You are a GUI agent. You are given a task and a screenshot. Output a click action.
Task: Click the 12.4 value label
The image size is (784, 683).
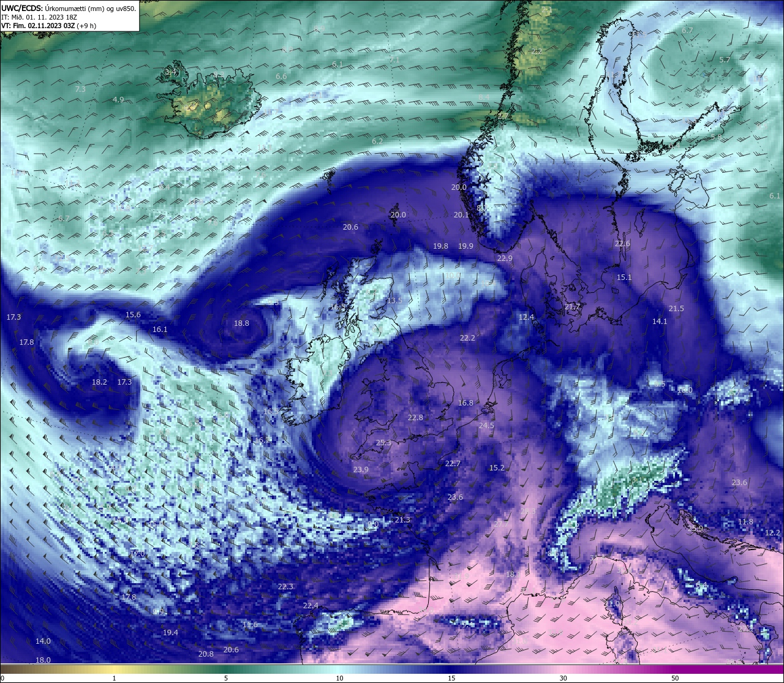click(526, 317)
